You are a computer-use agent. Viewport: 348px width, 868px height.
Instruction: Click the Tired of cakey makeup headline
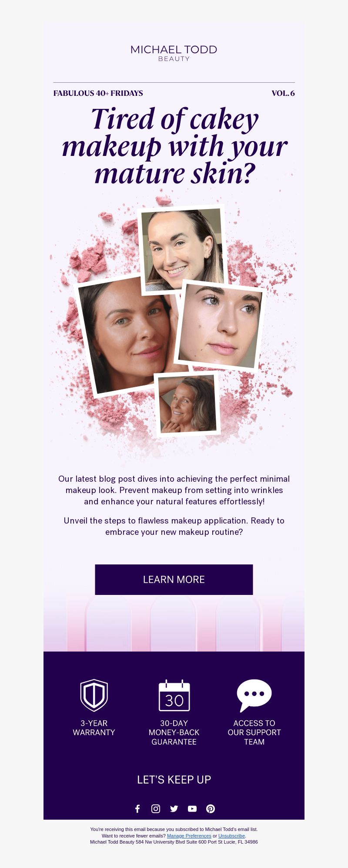(x=174, y=146)
